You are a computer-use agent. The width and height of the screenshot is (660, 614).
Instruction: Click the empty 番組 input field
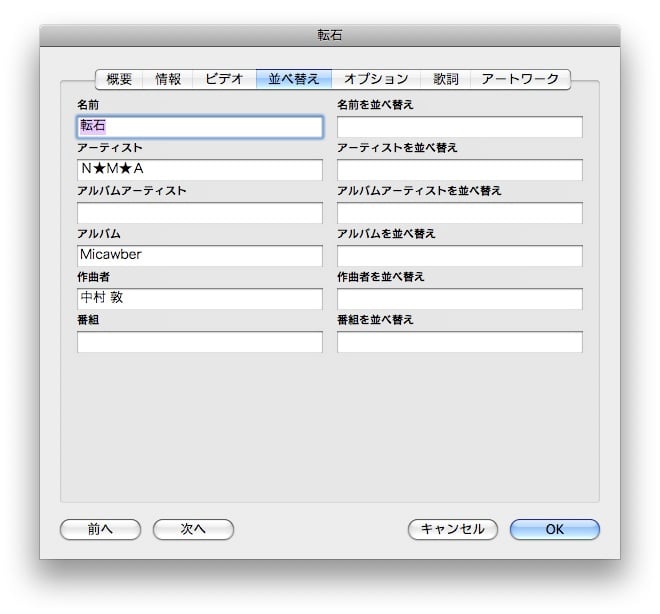point(200,342)
